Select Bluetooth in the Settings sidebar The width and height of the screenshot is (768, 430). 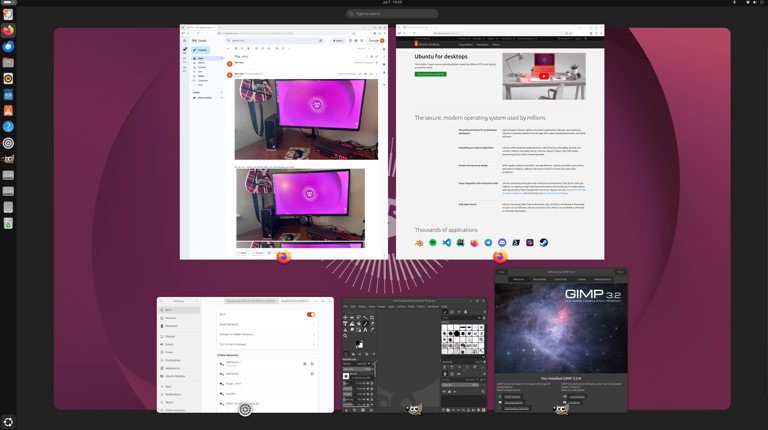pos(179,326)
